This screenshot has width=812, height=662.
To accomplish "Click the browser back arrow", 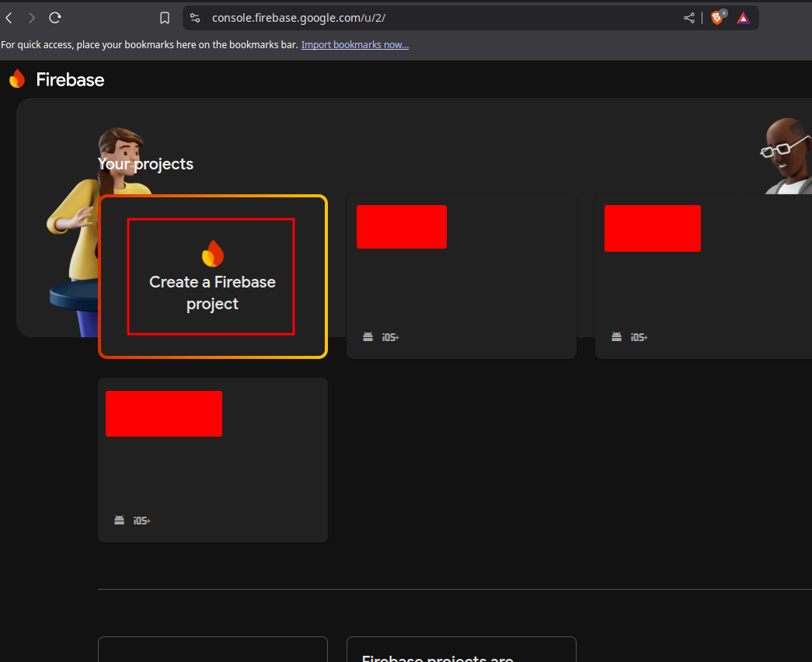I will 9,18.
